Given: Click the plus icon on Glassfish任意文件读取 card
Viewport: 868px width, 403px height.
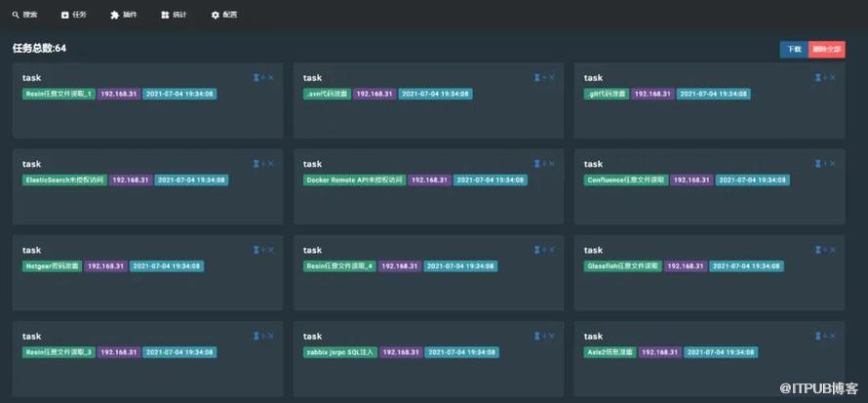Looking at the screenshot, I should click(825, 250).
